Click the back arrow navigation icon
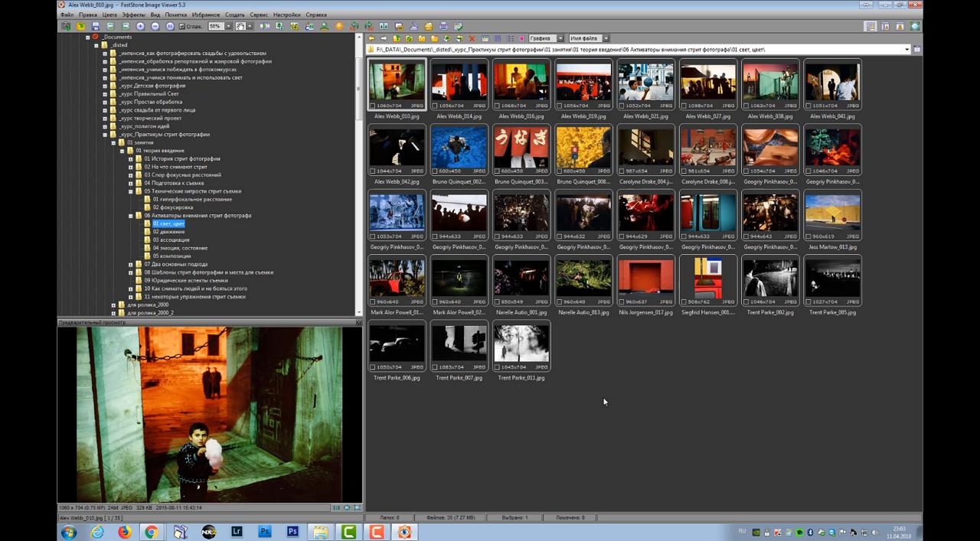 tap(371, 38)
